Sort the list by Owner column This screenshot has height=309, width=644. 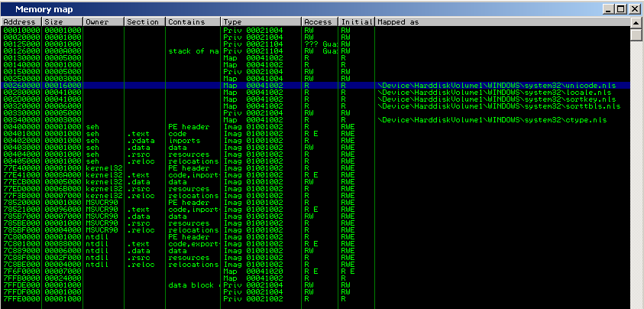[x=103, y=22]
